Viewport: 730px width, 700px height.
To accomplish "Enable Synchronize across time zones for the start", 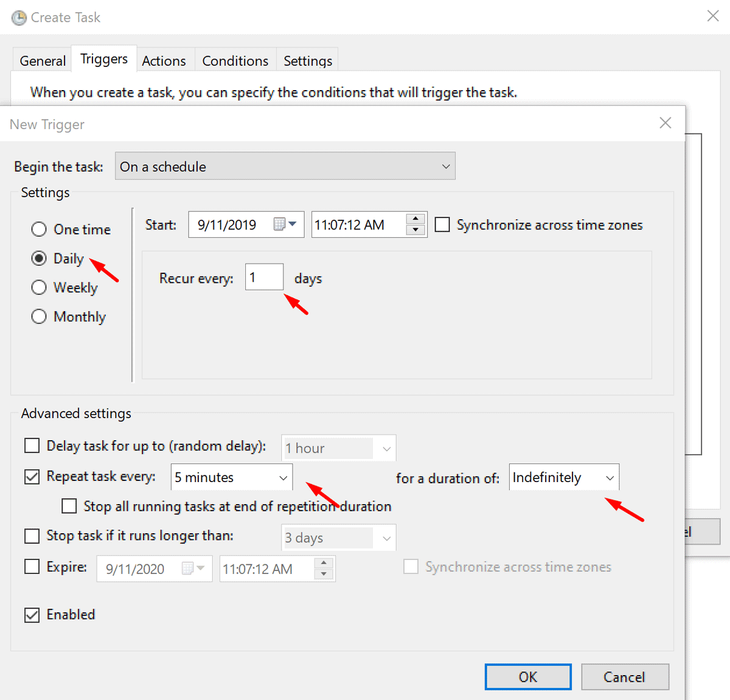I will (442, 224).
